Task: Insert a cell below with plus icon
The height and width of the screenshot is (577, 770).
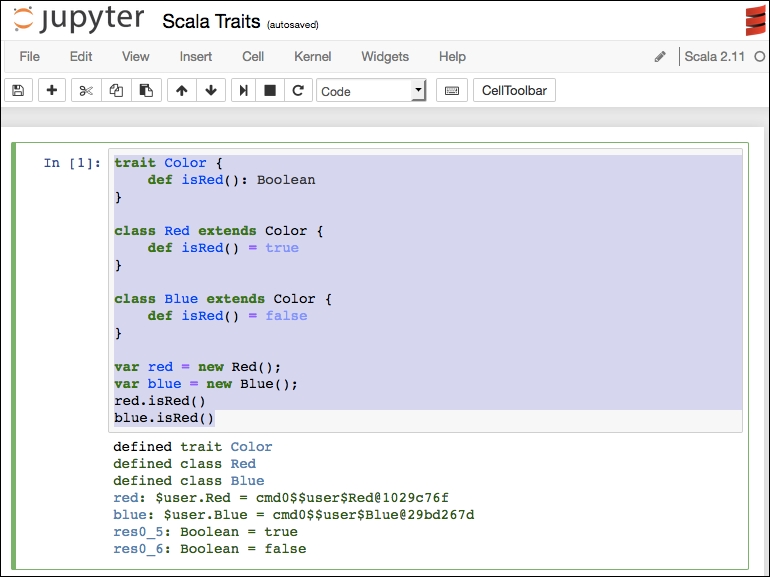Action: [x=52, y=90]
